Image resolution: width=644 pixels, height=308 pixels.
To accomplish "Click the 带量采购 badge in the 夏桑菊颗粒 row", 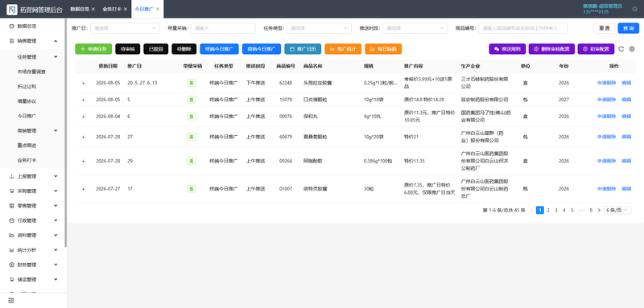I will pos(192,137).
